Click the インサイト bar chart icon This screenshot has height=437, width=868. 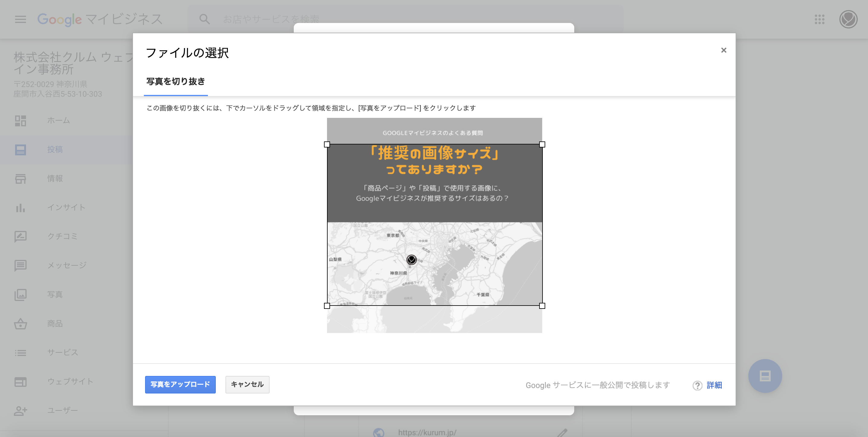tap(21, 208)
